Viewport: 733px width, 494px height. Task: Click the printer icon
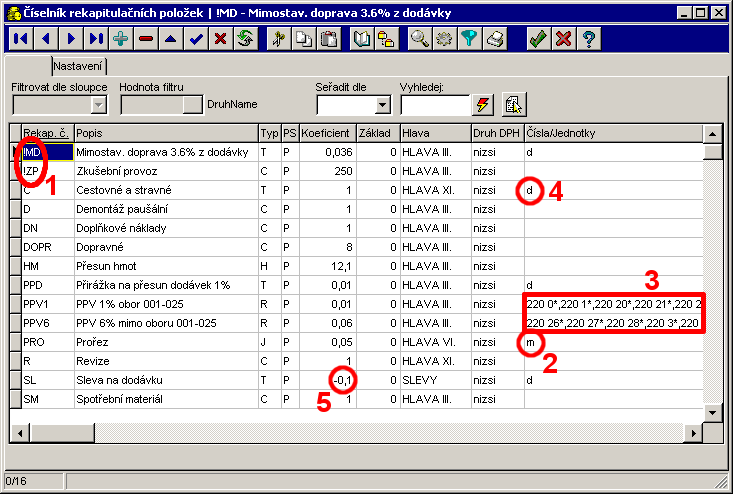click(495, 39)
